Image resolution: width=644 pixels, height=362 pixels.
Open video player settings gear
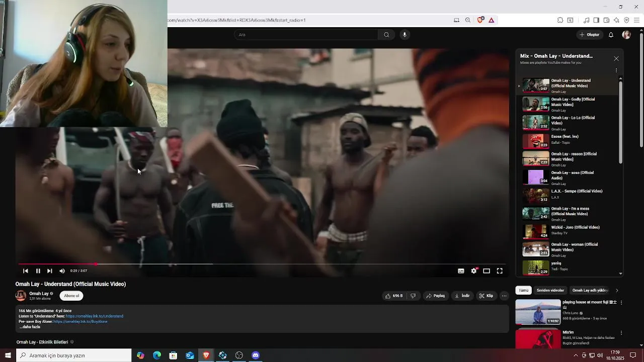pos(474,271)
